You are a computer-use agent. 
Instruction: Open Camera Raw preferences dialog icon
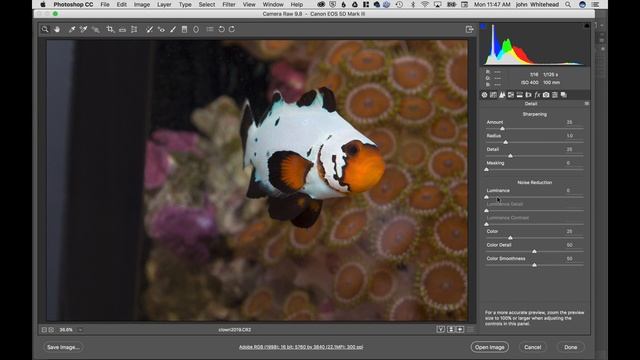[x=210, y=29]
